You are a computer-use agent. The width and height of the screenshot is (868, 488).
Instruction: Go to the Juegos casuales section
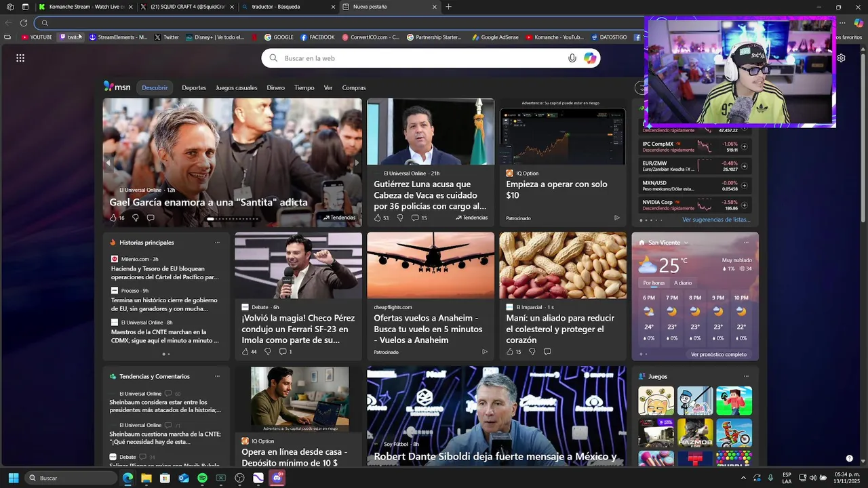pos(237,87)
